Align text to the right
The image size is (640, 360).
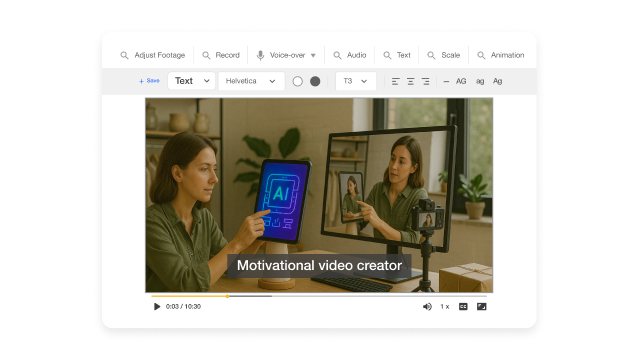click(x=425, y=81)
